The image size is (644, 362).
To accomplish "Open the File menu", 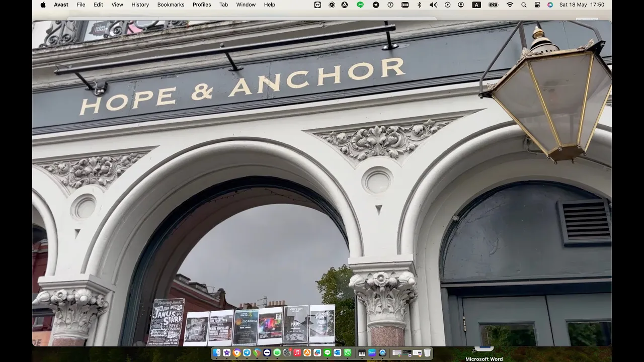I will point(81,5).
